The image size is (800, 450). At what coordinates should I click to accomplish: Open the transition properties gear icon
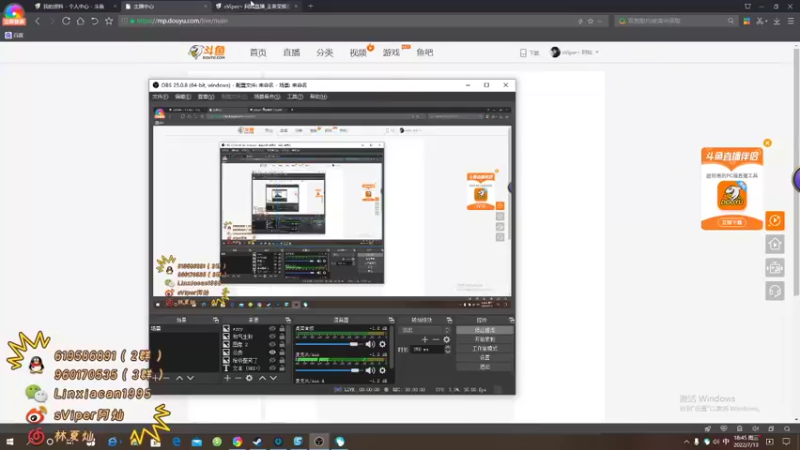[x=446, y=339]
